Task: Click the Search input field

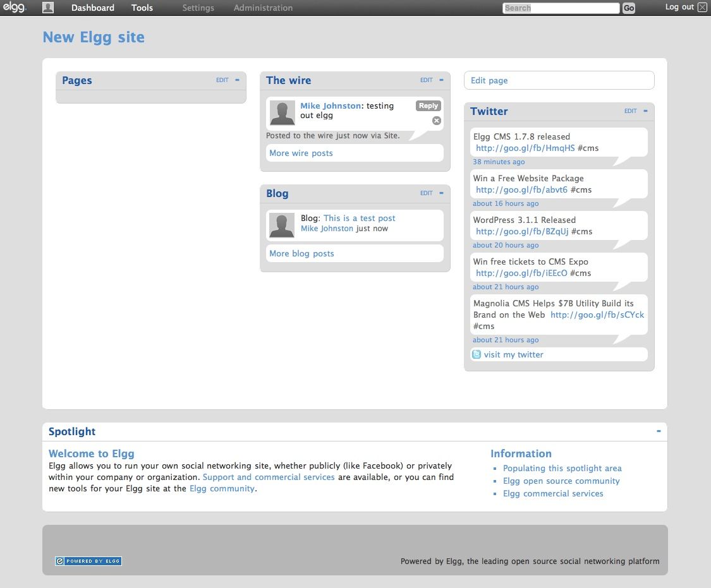Action: pyautogui.click(x=561, y=8)
